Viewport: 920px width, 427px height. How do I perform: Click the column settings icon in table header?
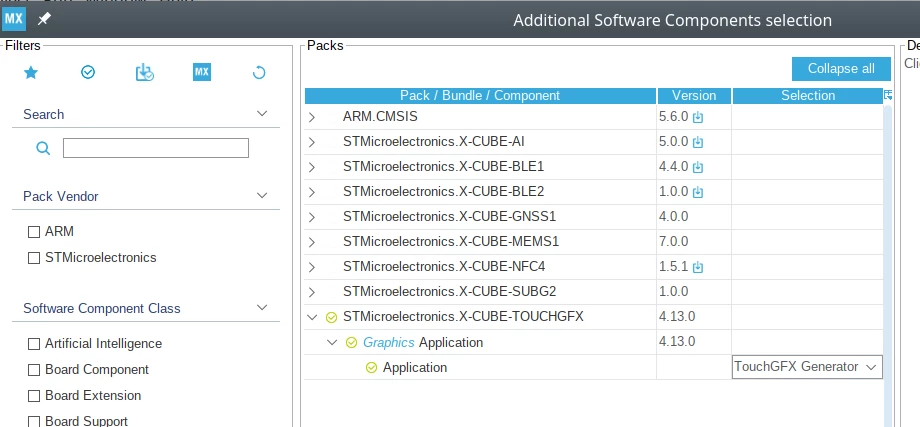888,95
